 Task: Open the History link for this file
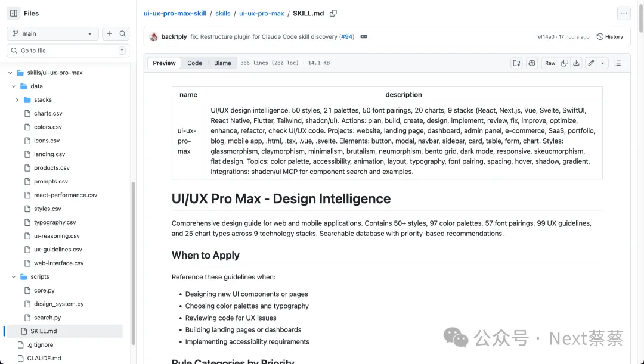609,37
